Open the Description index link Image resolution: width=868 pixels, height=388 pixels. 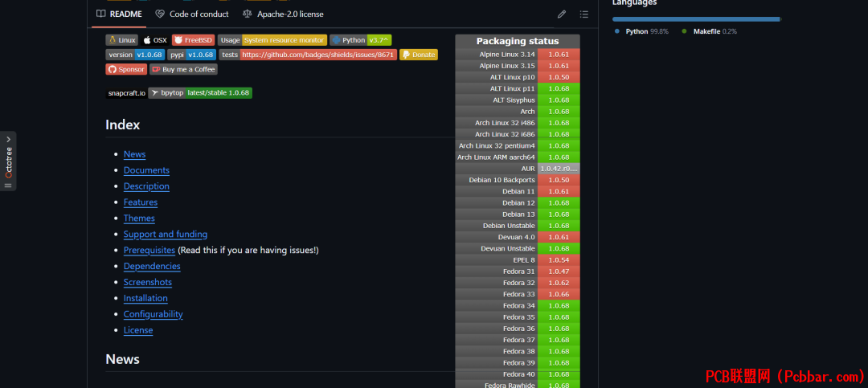pyautogui.click(x=146, y=186)
